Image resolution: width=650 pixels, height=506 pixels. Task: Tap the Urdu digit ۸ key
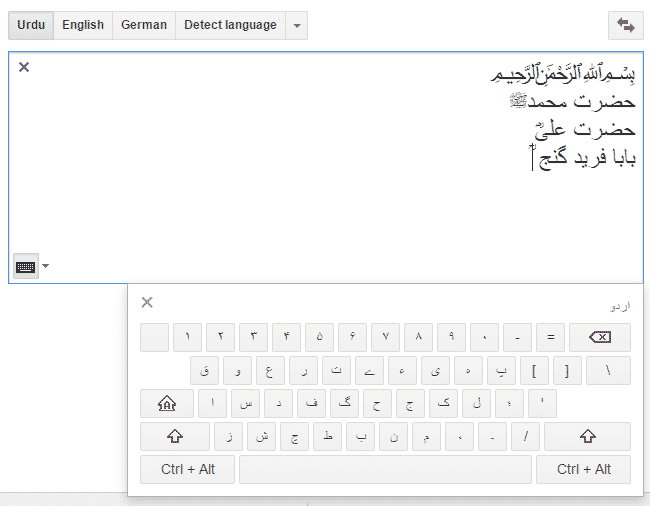(x=418, y=337)
